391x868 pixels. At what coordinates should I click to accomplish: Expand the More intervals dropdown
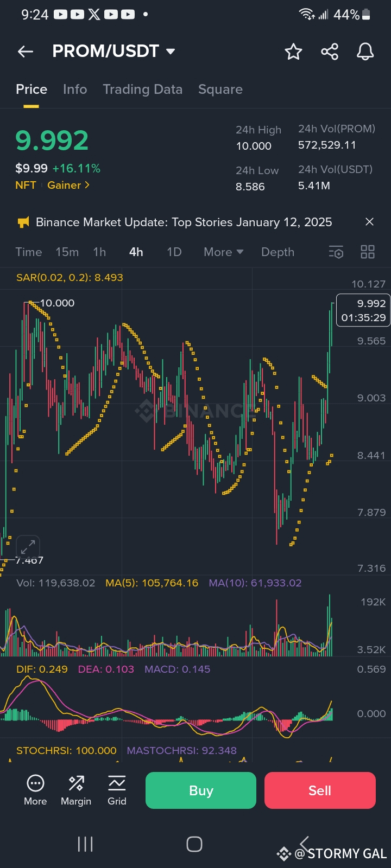click(224, 252)
